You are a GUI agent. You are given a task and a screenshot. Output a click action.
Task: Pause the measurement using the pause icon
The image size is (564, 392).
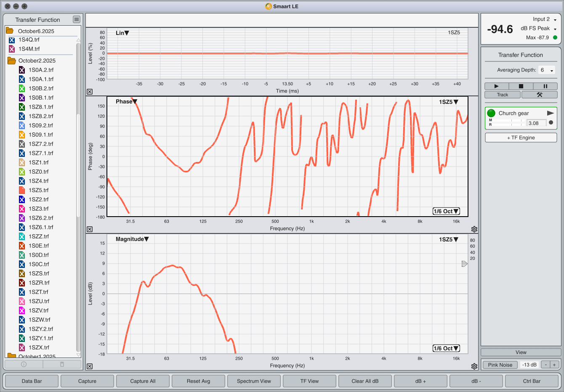(545, 86)
